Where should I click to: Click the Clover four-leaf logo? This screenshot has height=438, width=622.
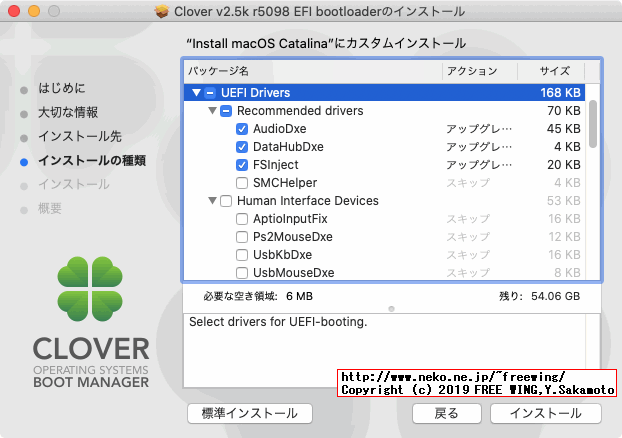pos(90,289)
